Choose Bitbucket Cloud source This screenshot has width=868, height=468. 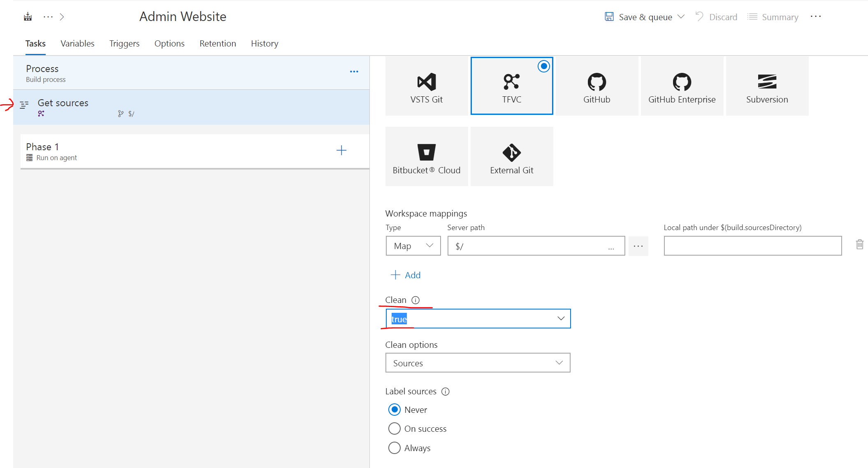(426, 156)
